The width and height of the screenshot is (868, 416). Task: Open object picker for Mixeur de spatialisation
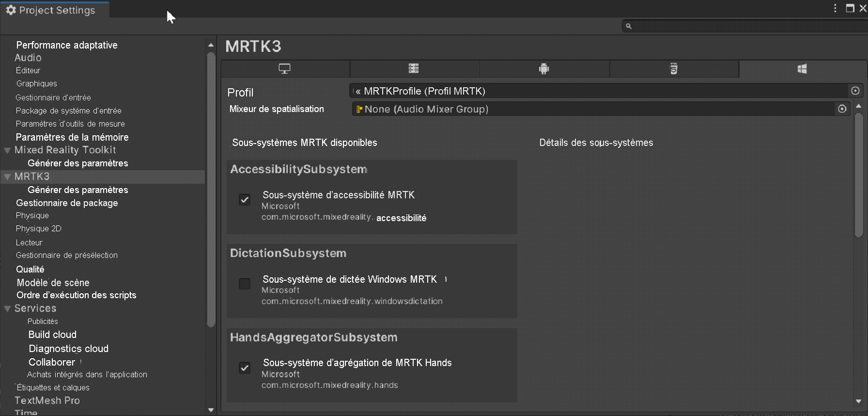click(x=842, y=109)
